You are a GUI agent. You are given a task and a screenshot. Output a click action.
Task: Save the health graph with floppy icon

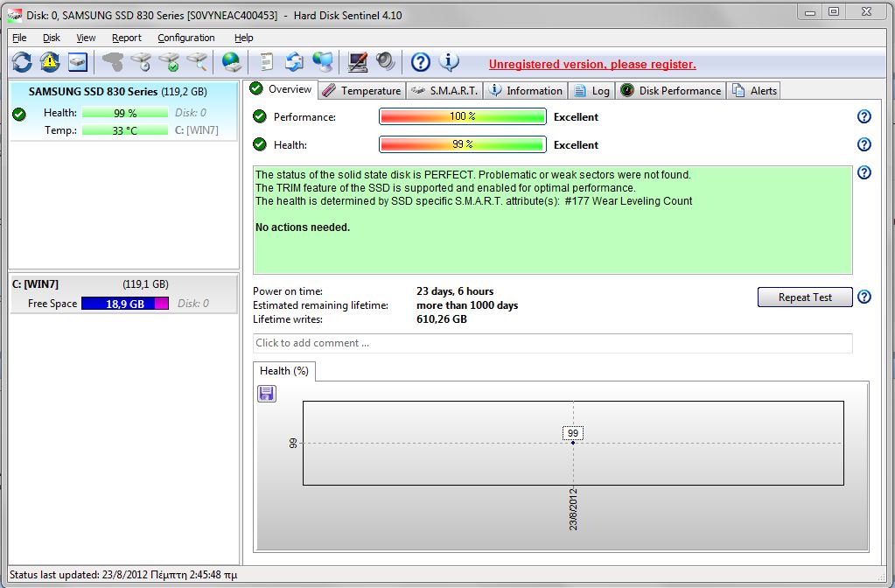[267, 394]
